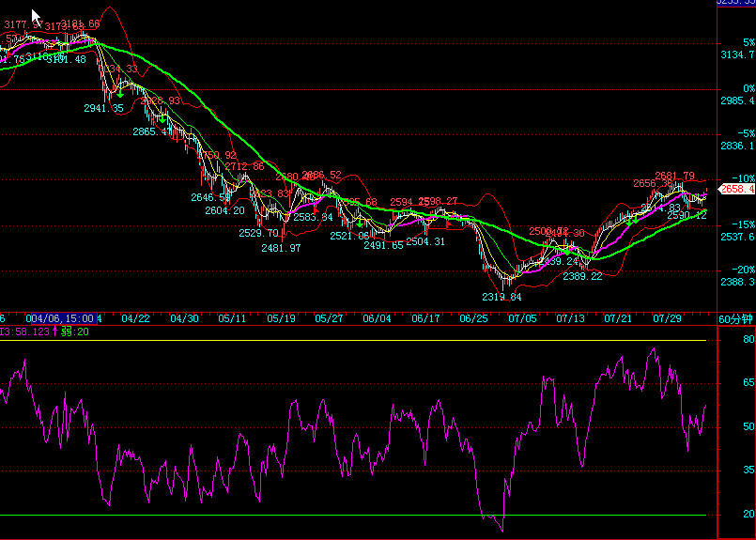Click the 2686.52 high price label
This screenshot has width=756, height=540.
321,175
